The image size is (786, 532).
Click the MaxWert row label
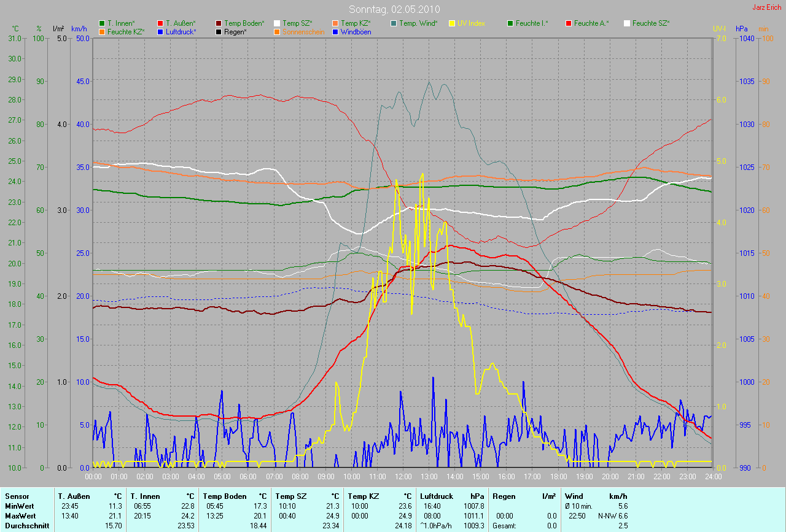pos(19,517)
